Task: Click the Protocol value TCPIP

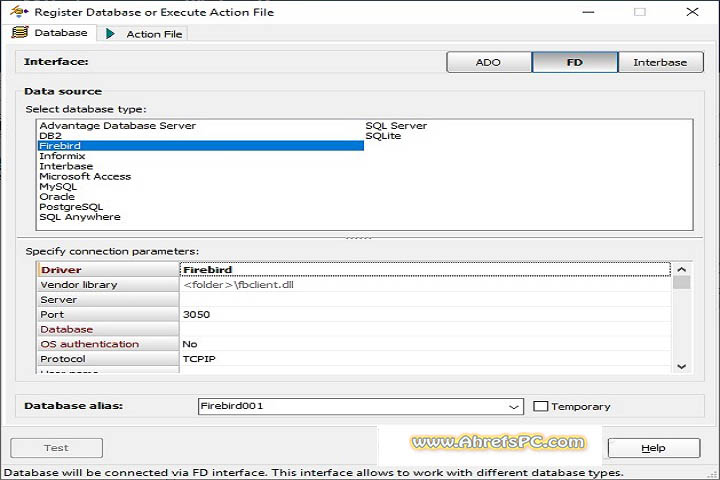Action: (x=425, y=358)
